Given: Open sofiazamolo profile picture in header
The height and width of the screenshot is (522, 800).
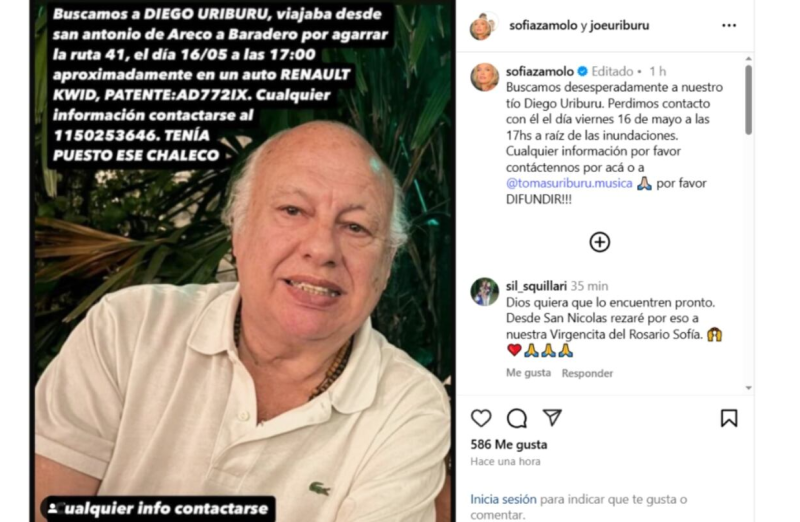Looking at the screenshot, I should coord(483,26).
